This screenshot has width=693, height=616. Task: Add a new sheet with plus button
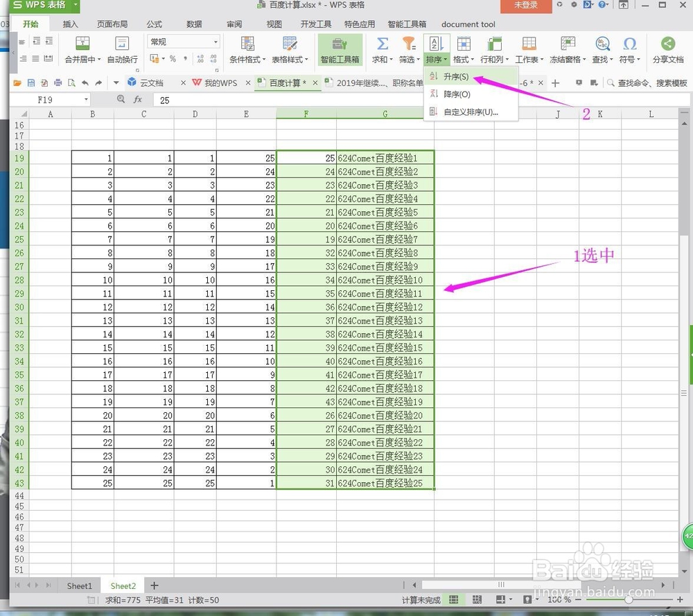pyautogui.click(x=155, y=586)
